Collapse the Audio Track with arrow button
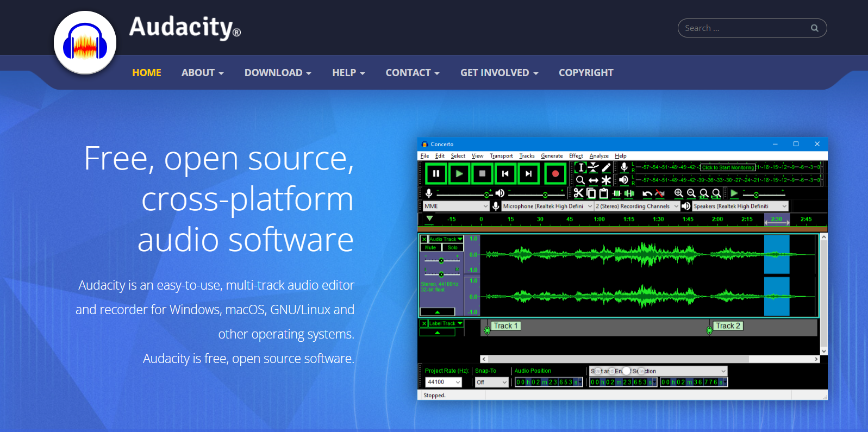The height and width of the screenshot is (432, 868). [438, 312]
